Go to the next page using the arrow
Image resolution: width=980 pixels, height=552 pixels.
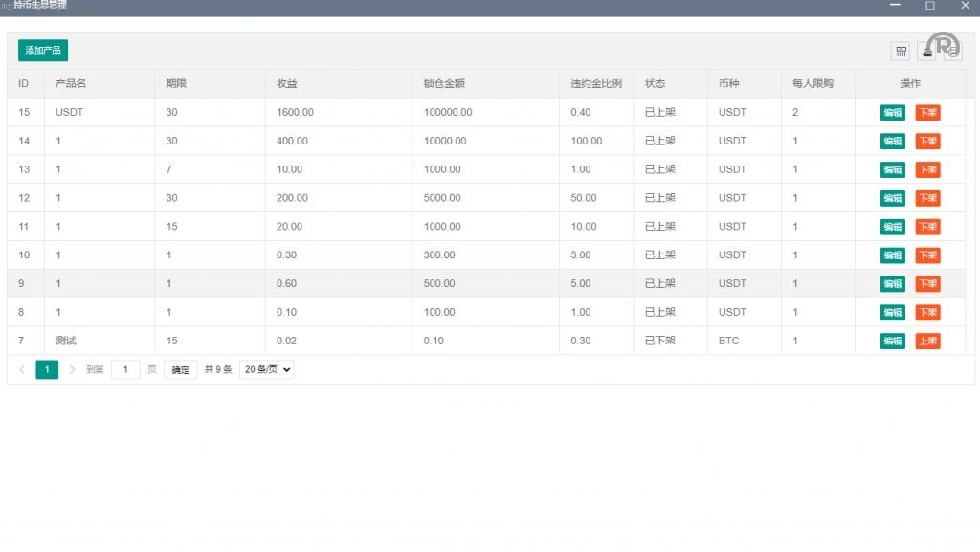pos(72,369)
